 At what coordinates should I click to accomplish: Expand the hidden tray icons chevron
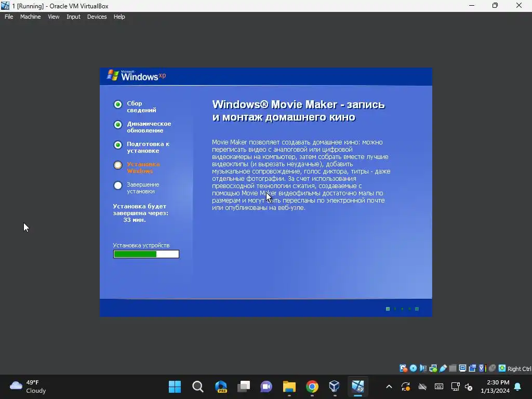tap(389, 387)
